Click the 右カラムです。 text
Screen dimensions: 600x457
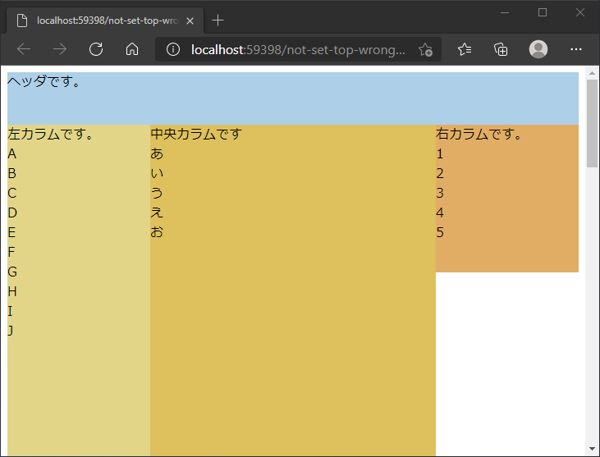478,134
